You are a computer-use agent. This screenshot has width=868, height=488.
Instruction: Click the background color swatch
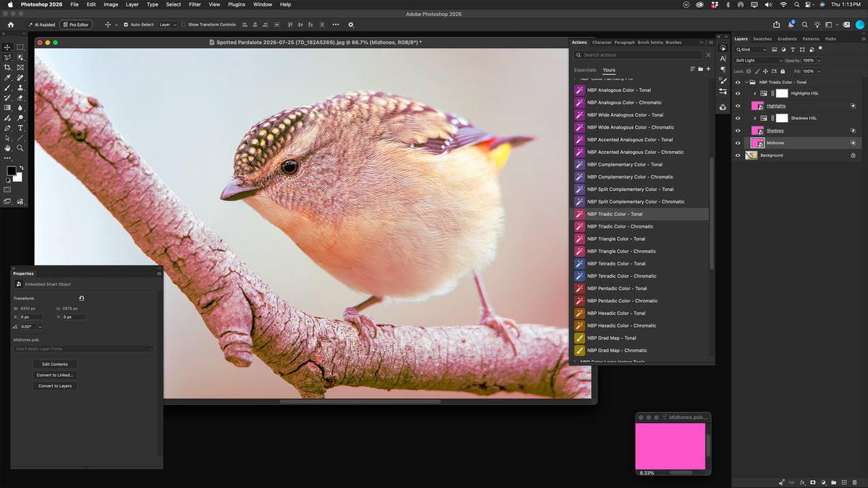19,178
